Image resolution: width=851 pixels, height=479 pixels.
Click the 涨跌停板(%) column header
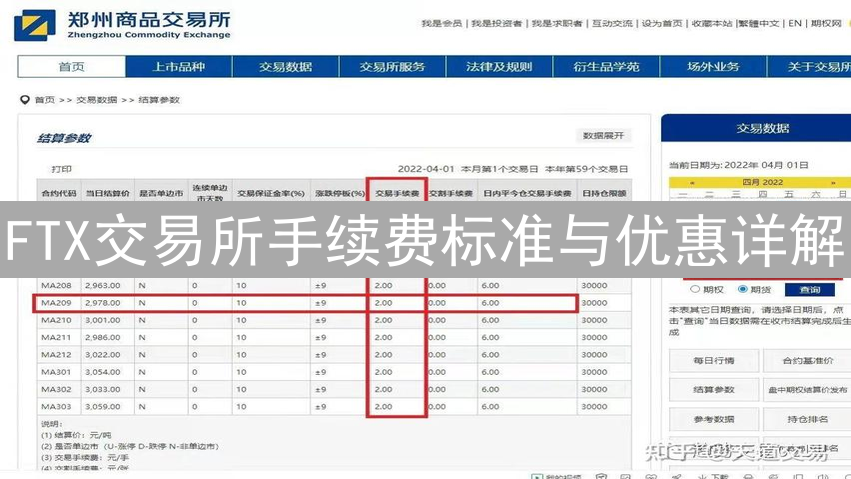340,193
